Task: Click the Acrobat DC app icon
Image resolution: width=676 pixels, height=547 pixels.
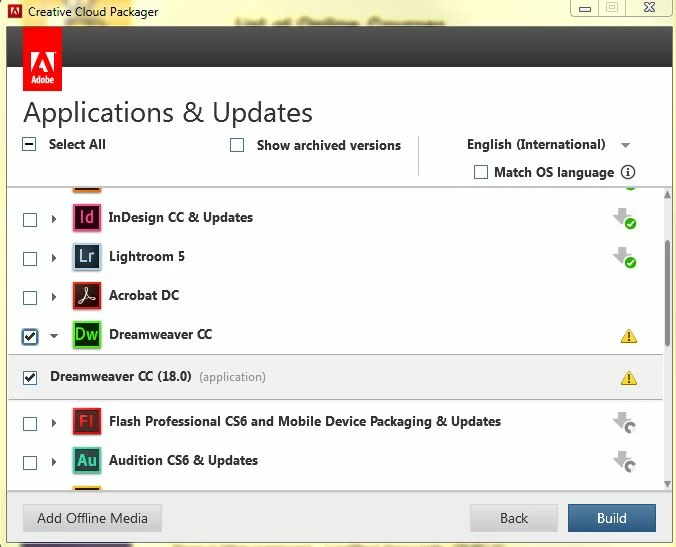Action: click(87, 296)
